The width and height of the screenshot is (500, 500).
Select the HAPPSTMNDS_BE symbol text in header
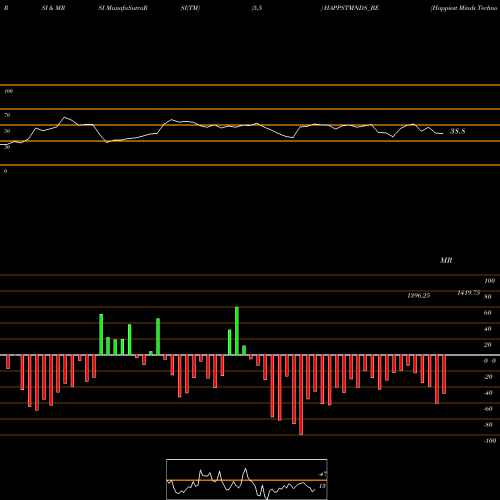(x=351, y=8)
